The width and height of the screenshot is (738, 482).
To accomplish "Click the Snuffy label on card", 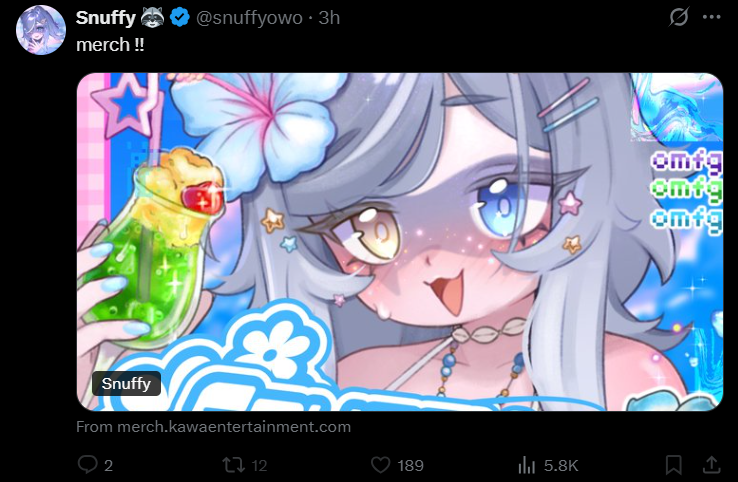I will click(126, 384).
